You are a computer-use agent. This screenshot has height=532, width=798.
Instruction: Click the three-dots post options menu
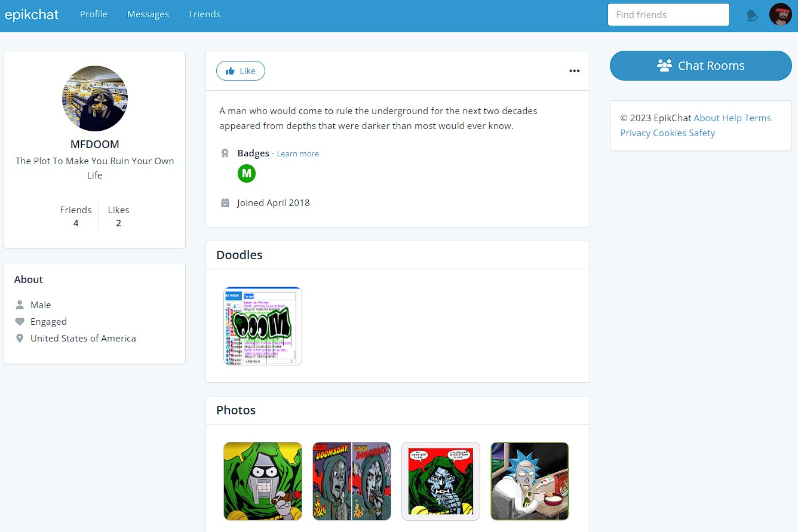coord(574,71)
